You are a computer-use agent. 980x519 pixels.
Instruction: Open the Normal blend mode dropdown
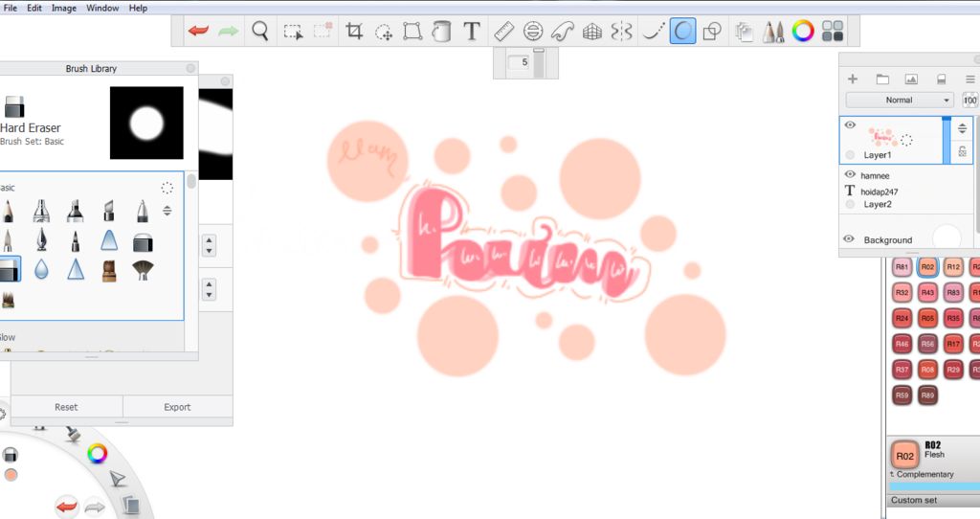(900, 100)
